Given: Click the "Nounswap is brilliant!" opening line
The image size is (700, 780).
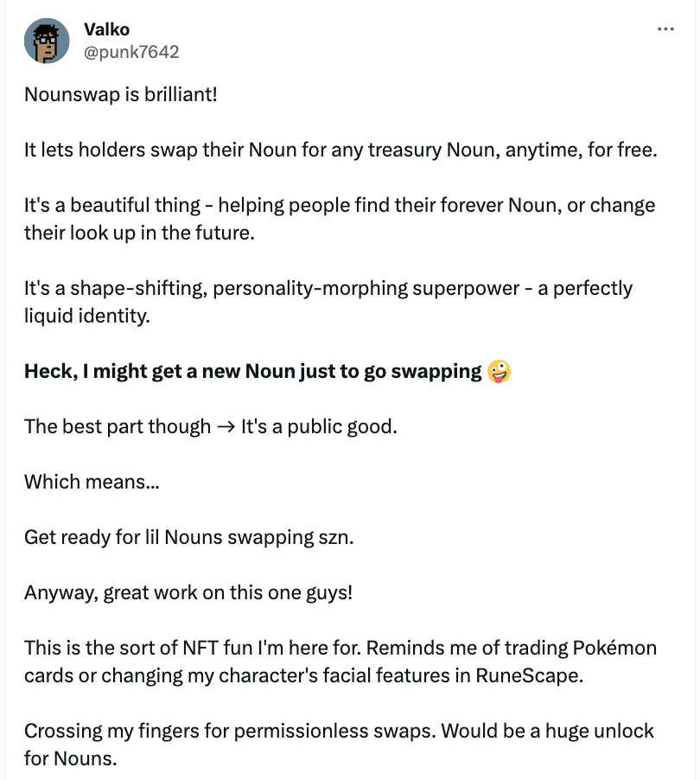Looking at the screenshot, I should [x=120, y=93].
